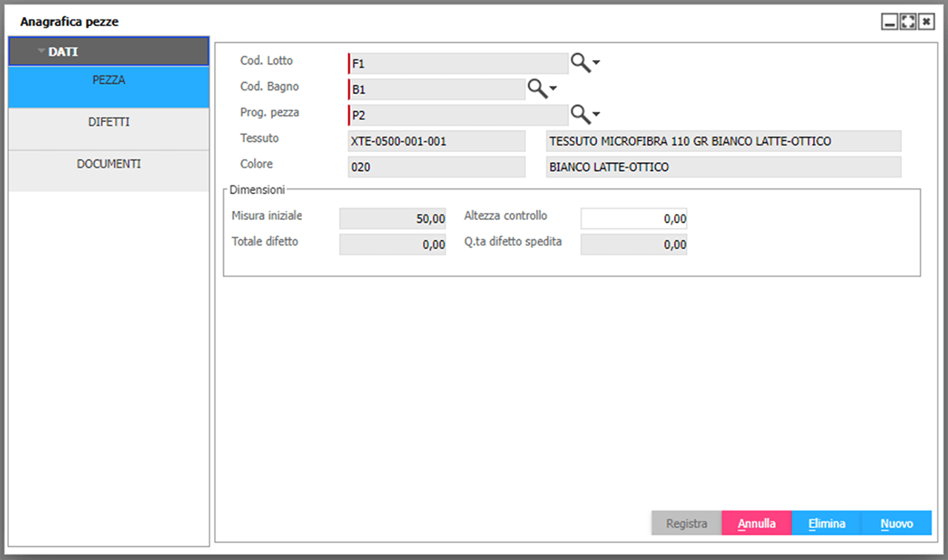Collapse the DATI section header
The width and height of the screenshot is (948, 560).
click(x=108, y=52)
